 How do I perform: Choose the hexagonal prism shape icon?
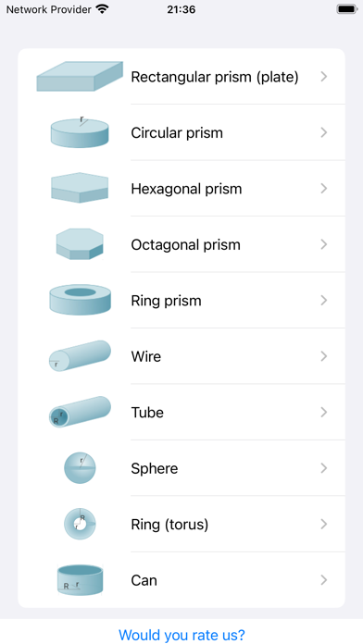tap(80, 188)
